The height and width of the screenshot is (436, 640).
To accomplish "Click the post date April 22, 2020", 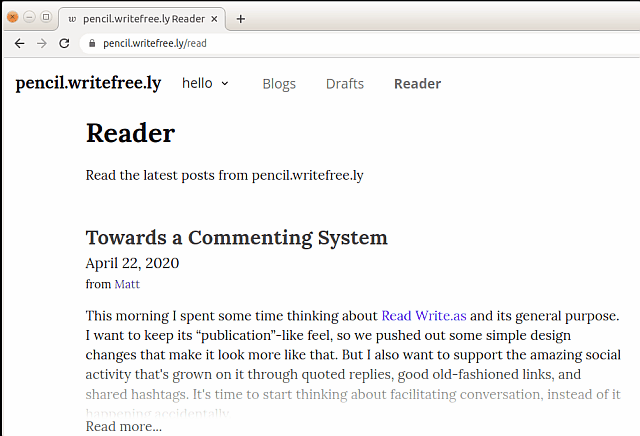I will coord(132,263).
